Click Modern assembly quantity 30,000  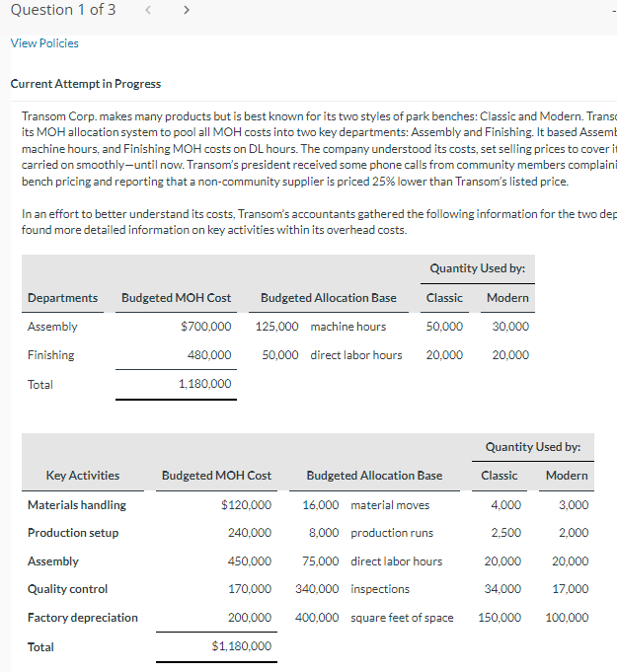click(x=510, y=327)
